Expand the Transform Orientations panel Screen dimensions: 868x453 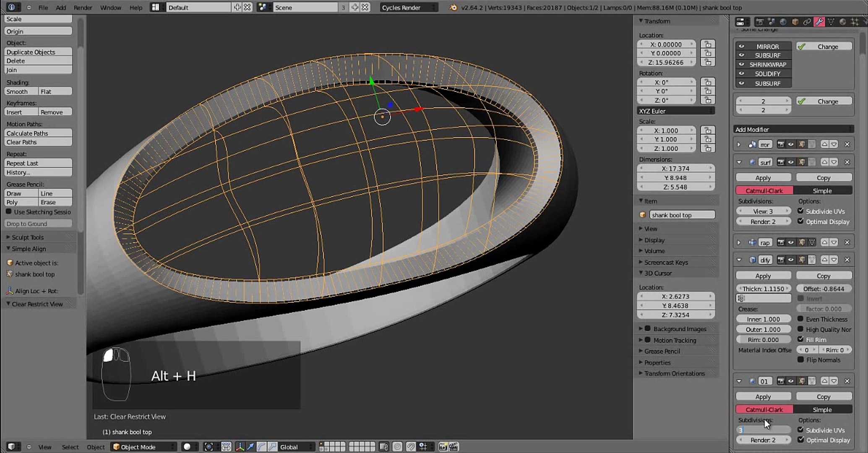(x=674, y=373)
